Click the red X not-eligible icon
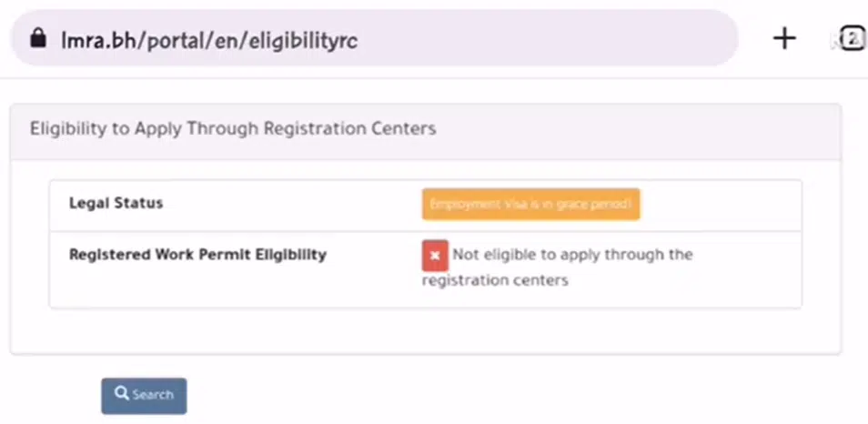Screen dimensions: 868x424 click(435, 256)
